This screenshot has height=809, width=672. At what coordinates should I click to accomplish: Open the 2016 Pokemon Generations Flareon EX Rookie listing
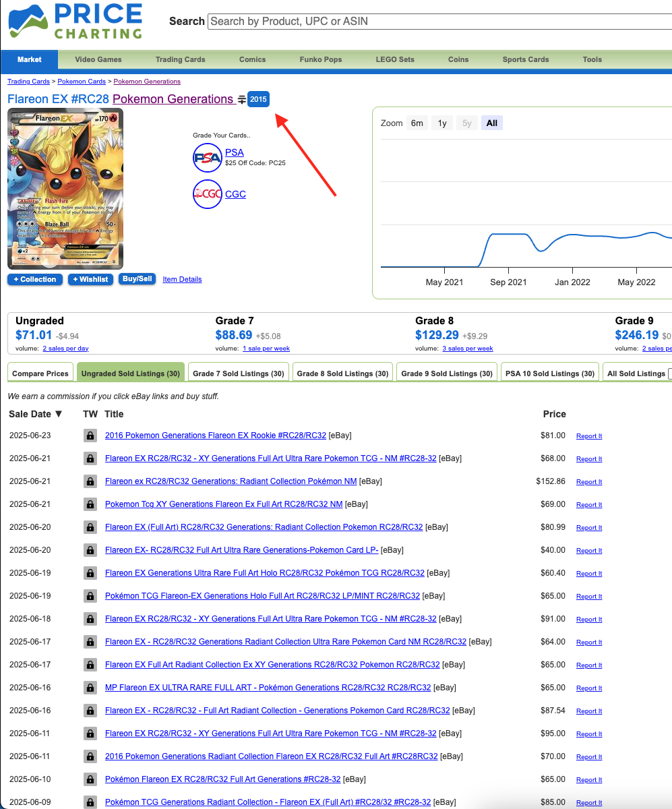(x=216, y=436)
